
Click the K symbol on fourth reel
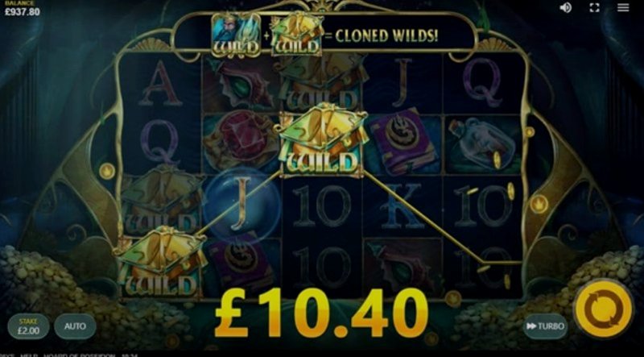(x=403, y=205)
